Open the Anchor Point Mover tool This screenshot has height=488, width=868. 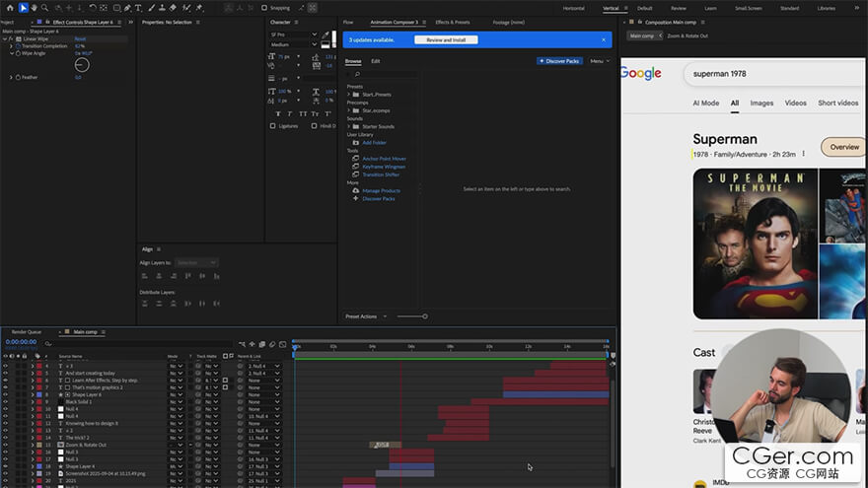[x=384, y=159]
